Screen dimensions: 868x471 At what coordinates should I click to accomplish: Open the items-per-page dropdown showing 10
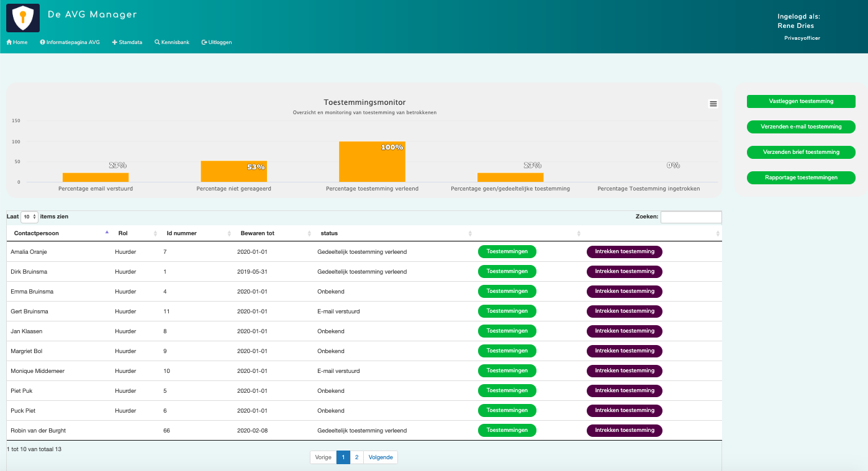coord(29,217)
